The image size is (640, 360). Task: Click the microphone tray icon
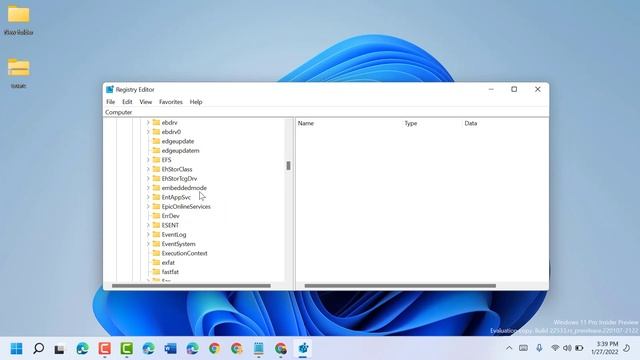539,348
